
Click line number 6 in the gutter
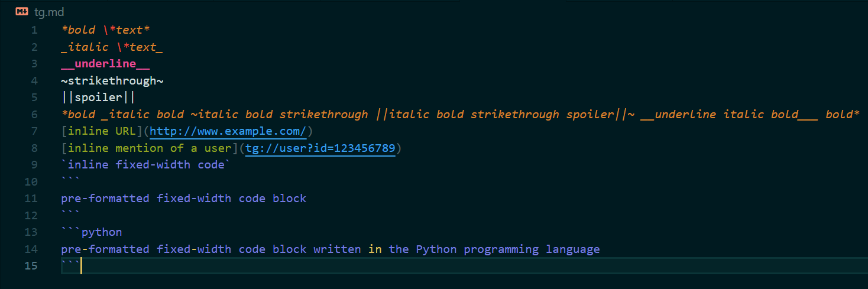34,114
